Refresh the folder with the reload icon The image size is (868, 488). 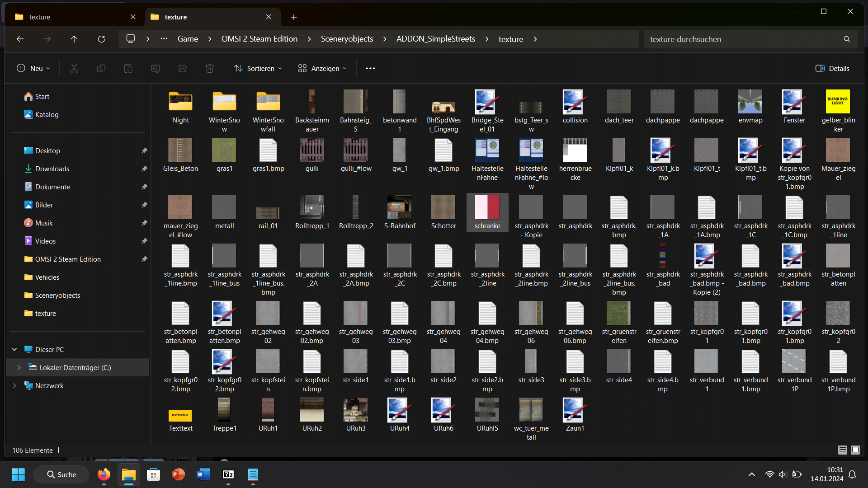(101, 39)
